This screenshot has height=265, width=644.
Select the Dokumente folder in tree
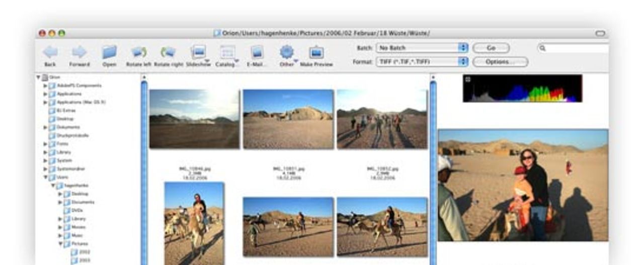pos(64,127)
